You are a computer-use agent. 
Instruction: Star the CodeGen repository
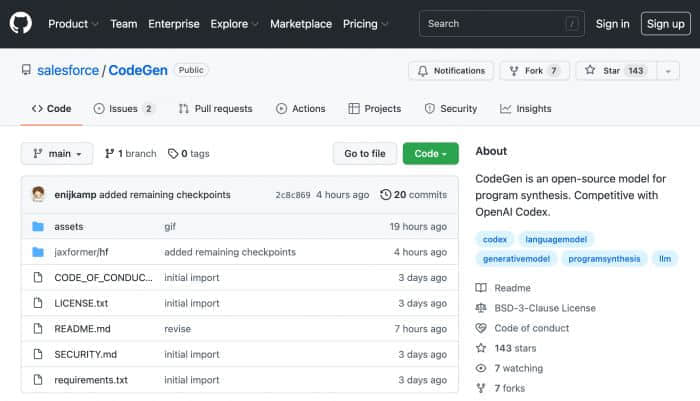pos(616,71)
